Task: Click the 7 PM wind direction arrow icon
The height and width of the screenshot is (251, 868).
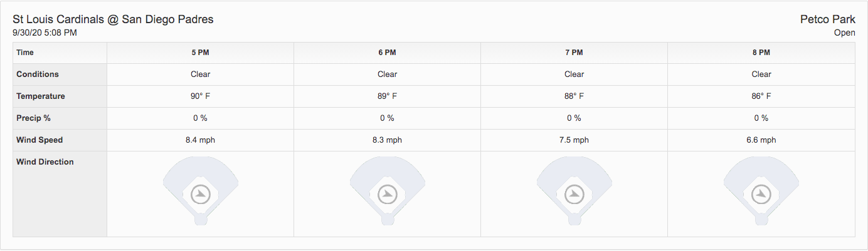Action: [574, 194]
